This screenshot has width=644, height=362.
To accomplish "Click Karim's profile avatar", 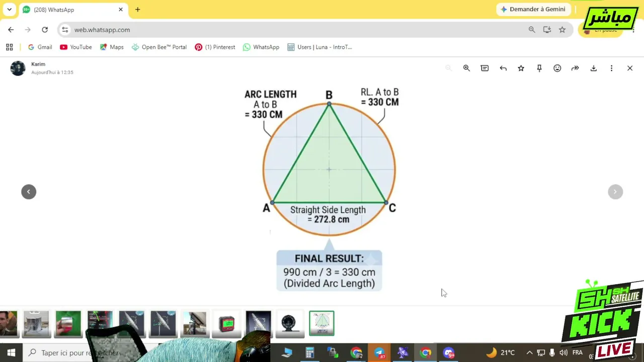I will click(18, 68).
